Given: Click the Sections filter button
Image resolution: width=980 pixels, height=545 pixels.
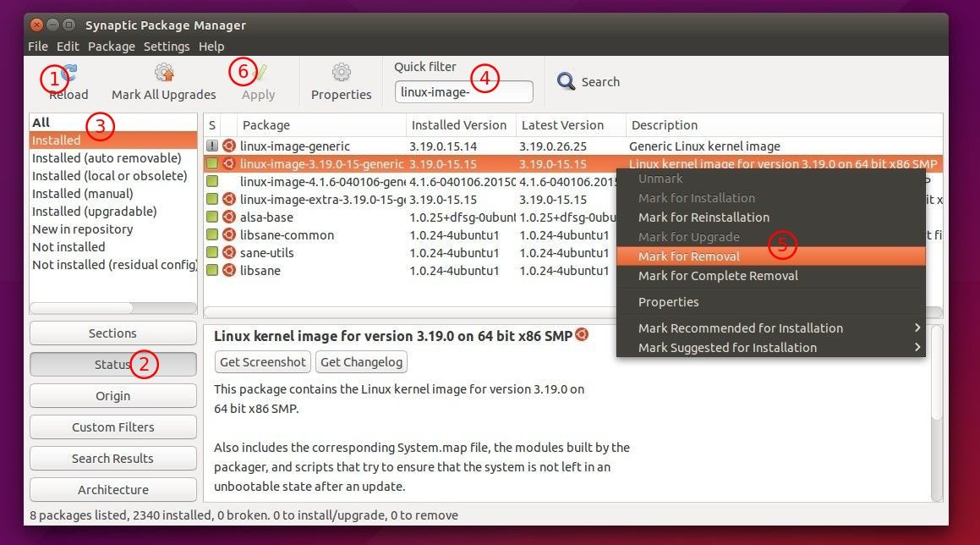Looking at the screenshot, I should (112, 333).
